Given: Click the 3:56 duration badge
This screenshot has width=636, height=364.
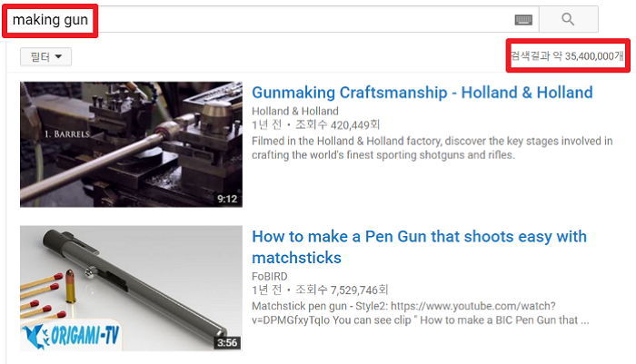Looking at the screenshot, I should [227, 343].
